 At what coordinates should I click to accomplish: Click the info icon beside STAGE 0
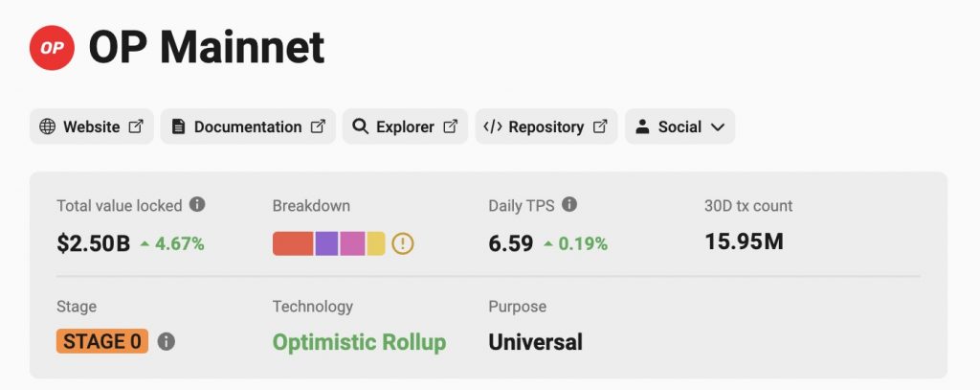click(167, 342)
